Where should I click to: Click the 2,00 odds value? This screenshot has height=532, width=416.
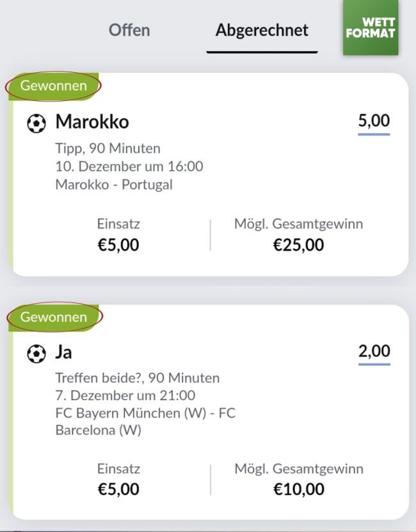click(x=374, y=351)
